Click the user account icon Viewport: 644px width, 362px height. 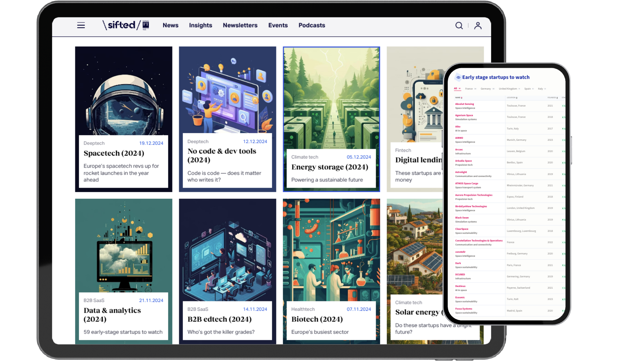[x=478, y=25]
